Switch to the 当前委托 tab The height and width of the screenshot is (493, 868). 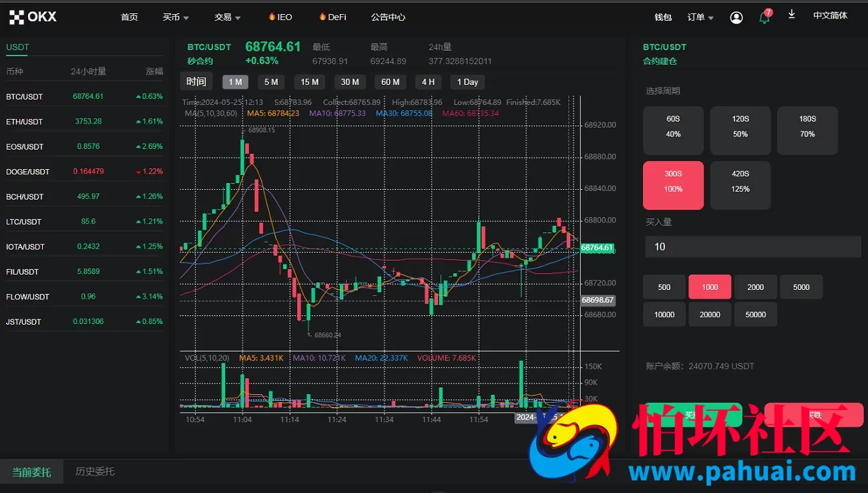[x=31, y=472]
